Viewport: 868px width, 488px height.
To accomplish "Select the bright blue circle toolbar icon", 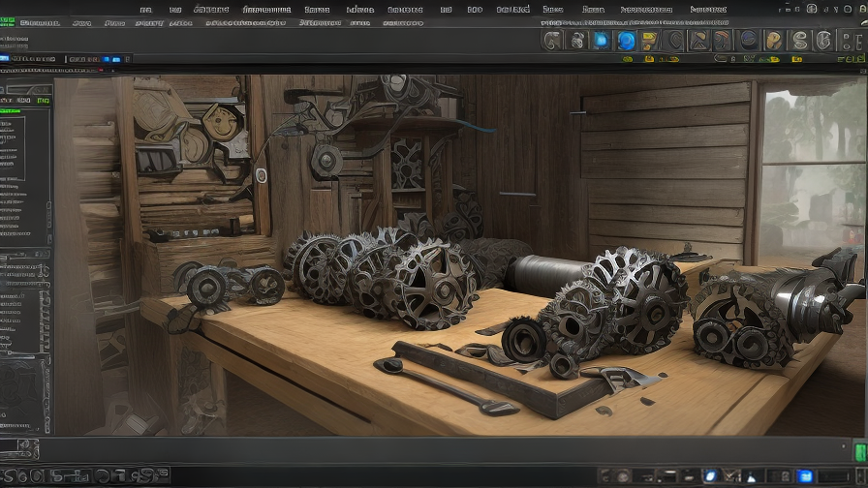I will 626,41.
